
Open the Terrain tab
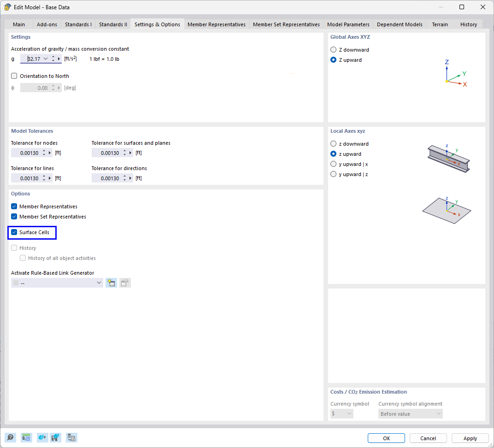(439, 24)
